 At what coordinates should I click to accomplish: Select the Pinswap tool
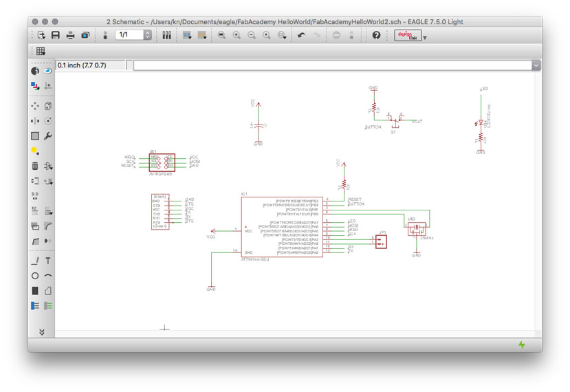(35, 181)
